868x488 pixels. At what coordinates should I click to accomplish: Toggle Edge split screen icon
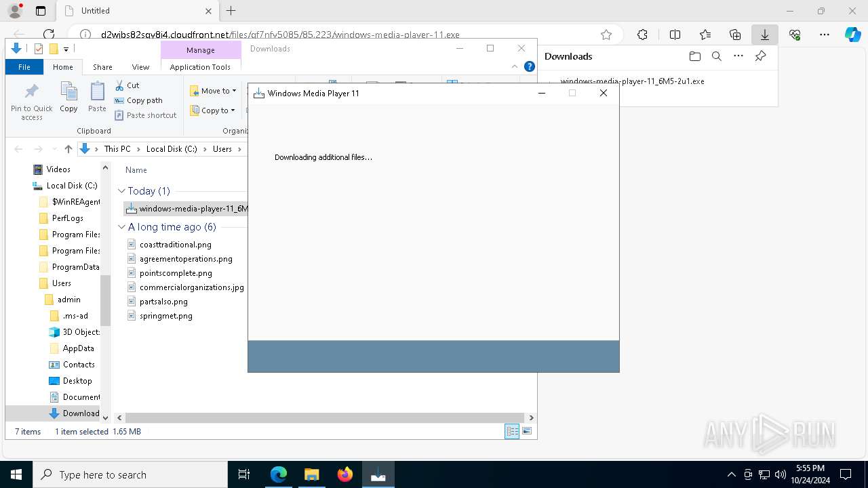[675, 35]
